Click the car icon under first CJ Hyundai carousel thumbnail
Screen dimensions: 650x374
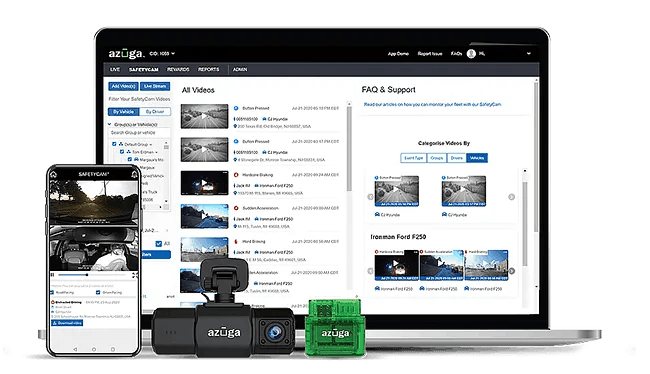pos(377,215)
